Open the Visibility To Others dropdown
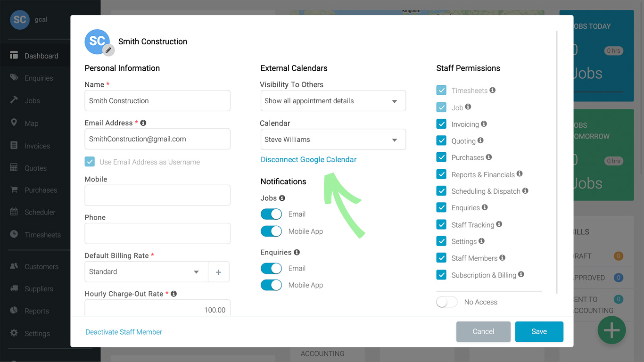Image resolution: width=644 pixels, height=362 pixels. 333,101
